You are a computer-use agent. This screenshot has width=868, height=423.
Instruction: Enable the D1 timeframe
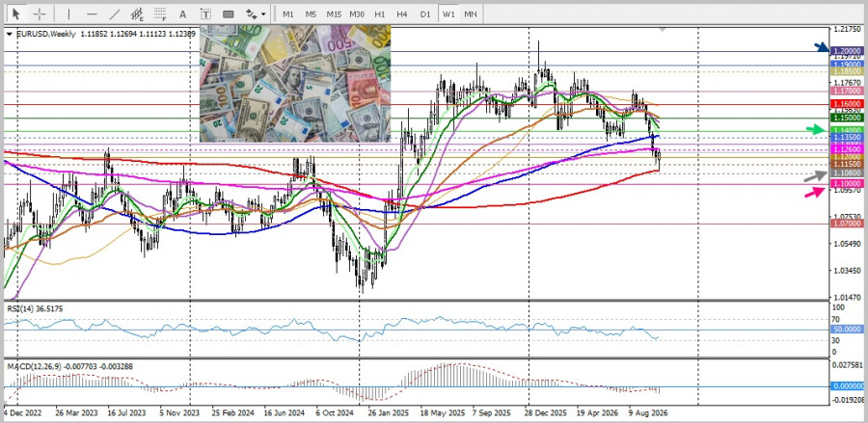[424, 13]
